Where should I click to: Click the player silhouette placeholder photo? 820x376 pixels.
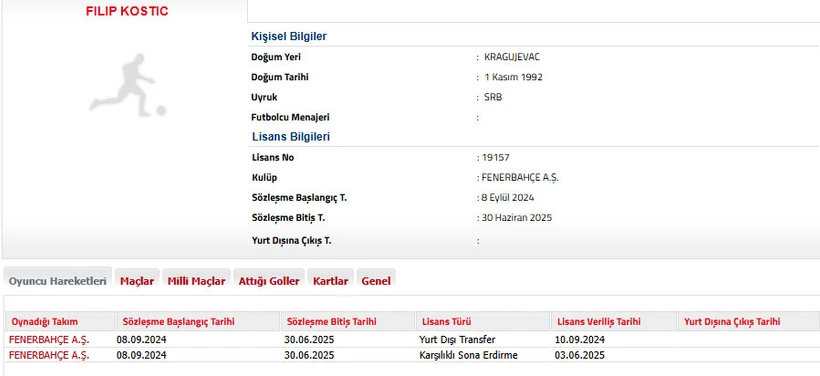tap(128, 85)
